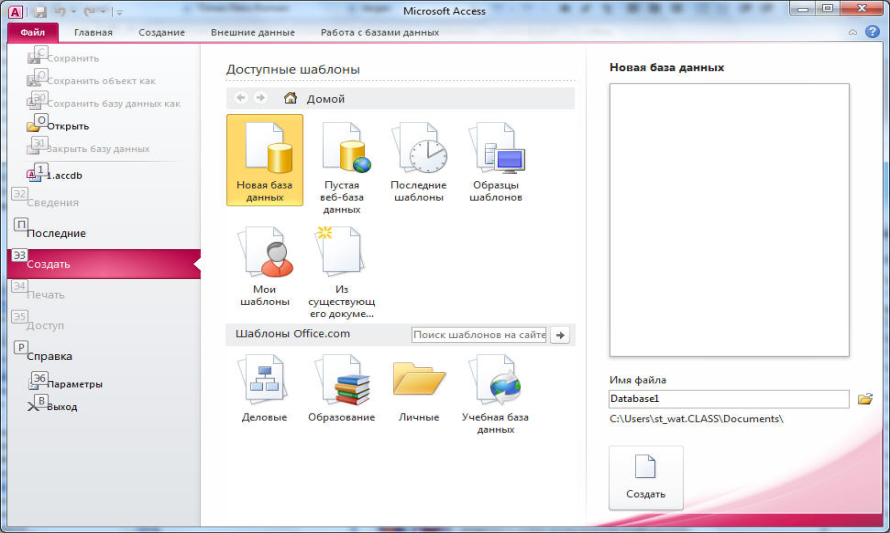This screenshot has height=533, width=890.
Task: Select Из существующего документа template
Action: point(342,271)
